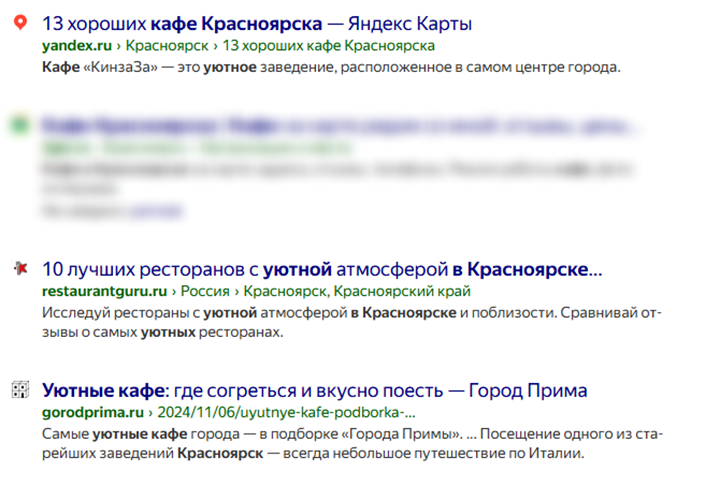Open '10 лучших ресторанов с уютной атмосферой' result
705x487 pixels.
click(322, 269)
